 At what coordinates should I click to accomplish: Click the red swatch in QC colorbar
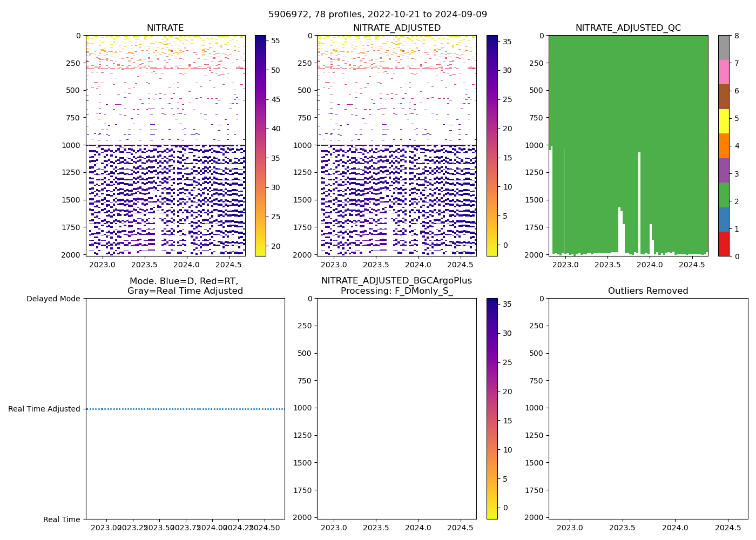724,244
